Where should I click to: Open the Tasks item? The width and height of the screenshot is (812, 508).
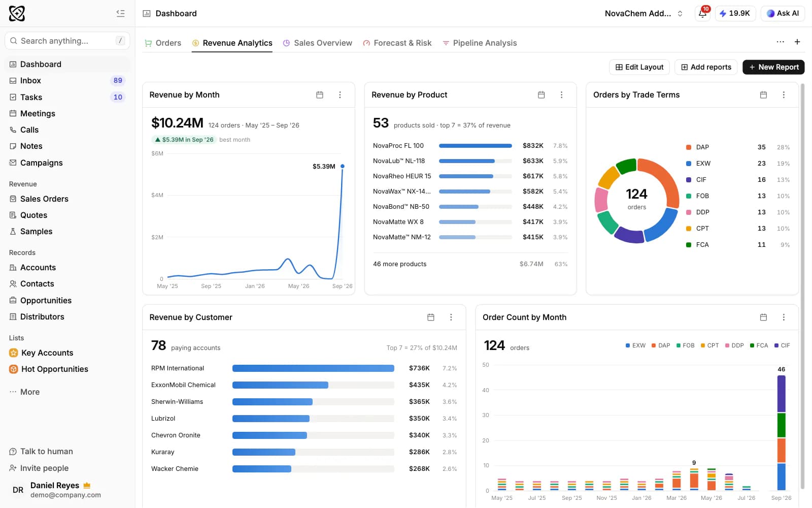point(67,97)
